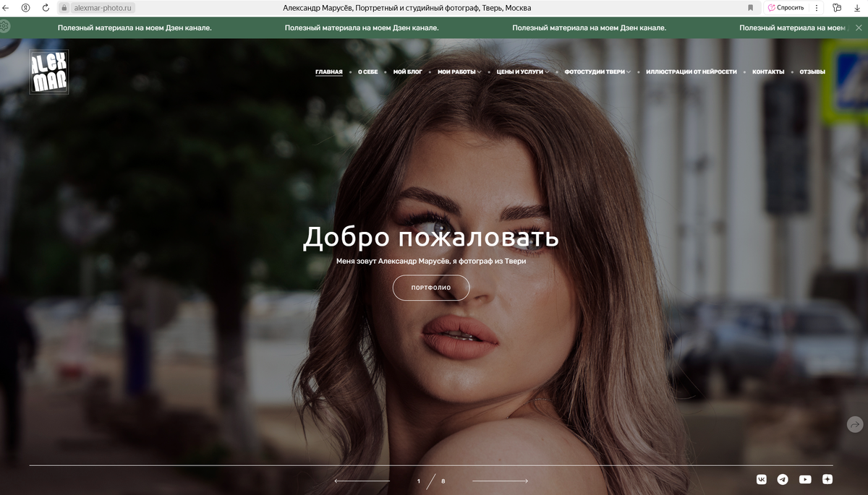Click the padlock site security icon

pos(64,7)
